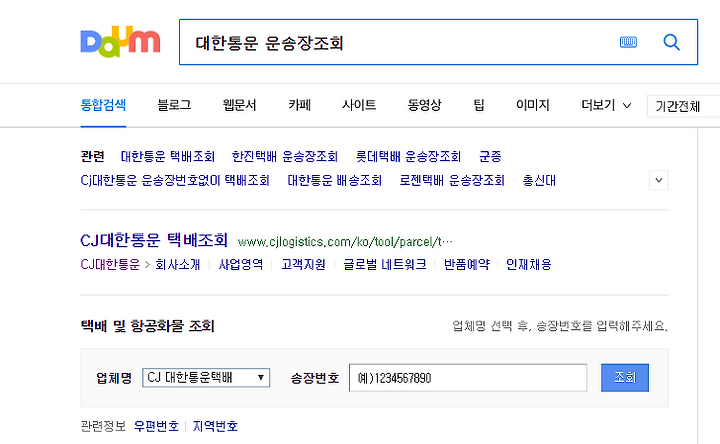The height and width of the screenshot is (444, 720).
Task: Expand related searches with chevron button
Action: 658,180
